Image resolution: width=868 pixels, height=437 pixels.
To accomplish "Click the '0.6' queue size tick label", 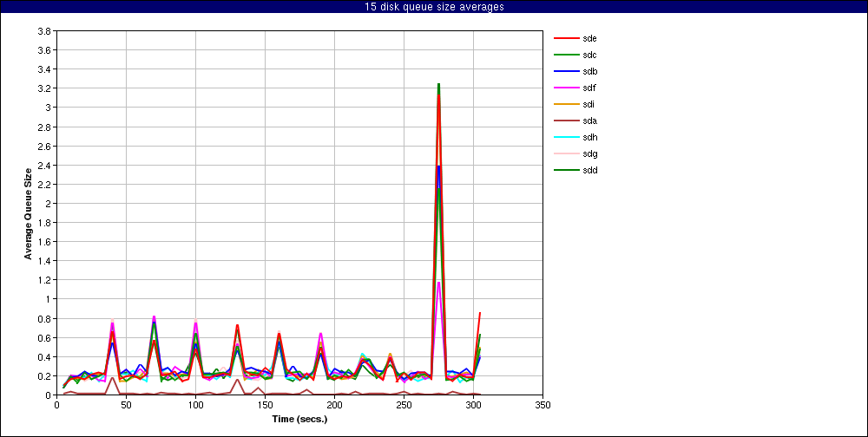I will pos(44,338).
